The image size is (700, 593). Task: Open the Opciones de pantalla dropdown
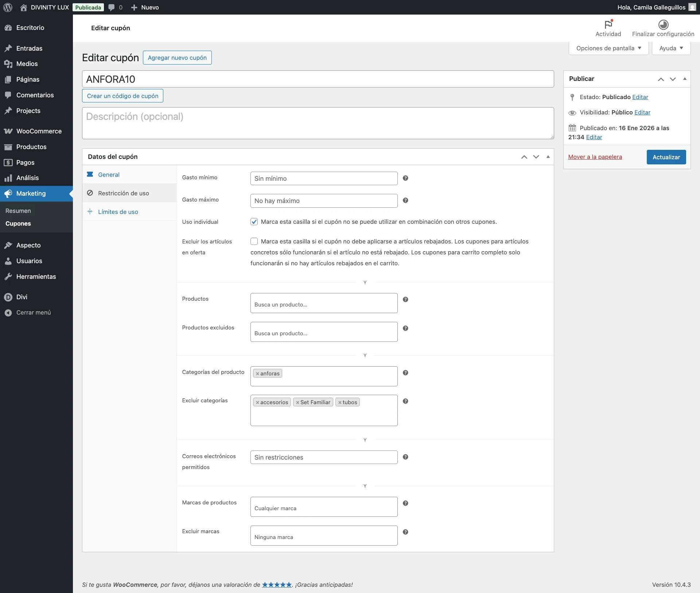608,48
